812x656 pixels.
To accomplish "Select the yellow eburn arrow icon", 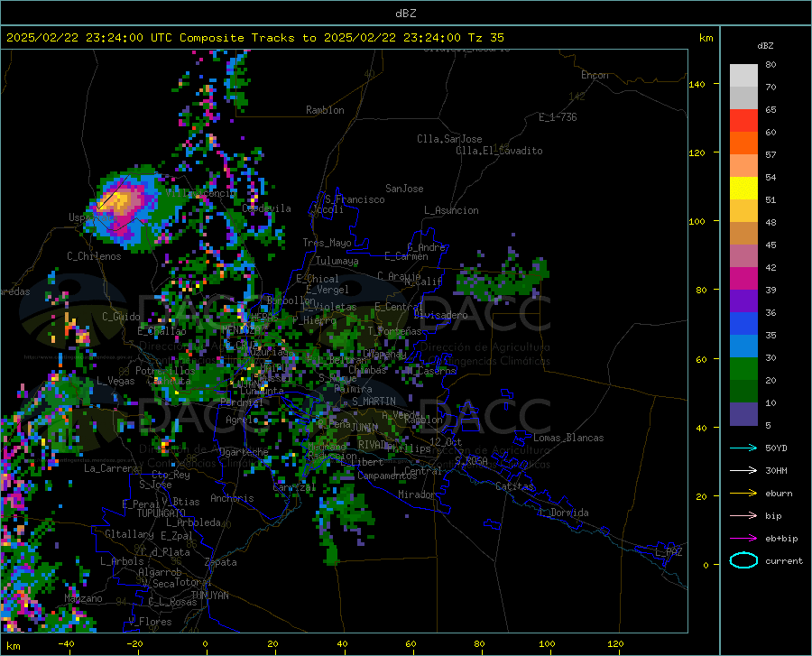I will (x=743, y=493).
